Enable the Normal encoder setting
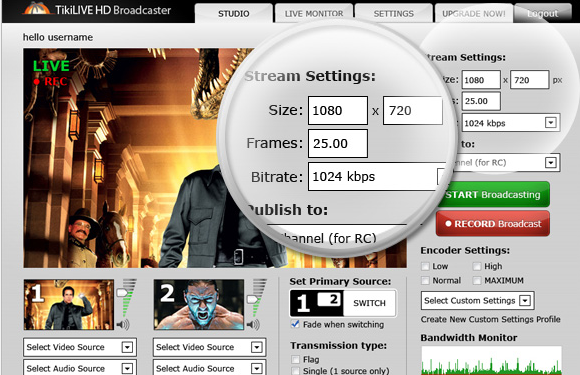This screenshot has height=375, width=580. pyautogui.click(x=425, y=281)
